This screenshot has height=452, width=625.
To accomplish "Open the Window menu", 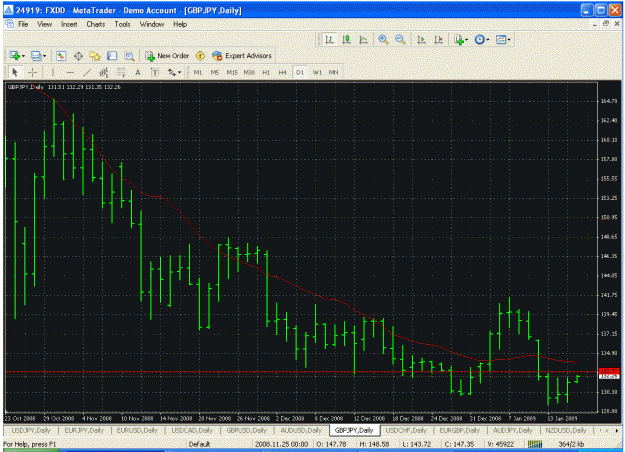I will click(152, 24).
